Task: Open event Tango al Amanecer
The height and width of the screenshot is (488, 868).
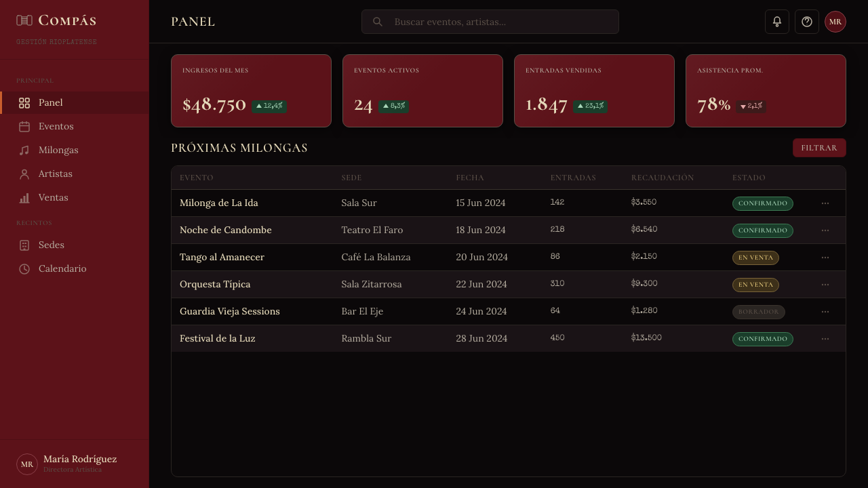Action: [222, 258]
